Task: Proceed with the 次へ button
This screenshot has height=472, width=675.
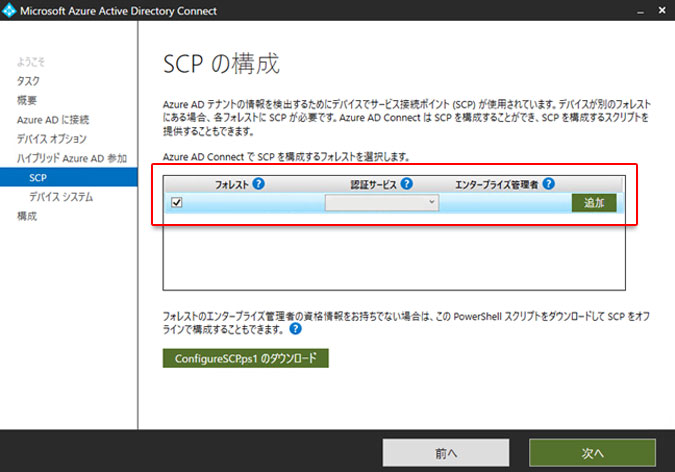Action: (592, 453)
